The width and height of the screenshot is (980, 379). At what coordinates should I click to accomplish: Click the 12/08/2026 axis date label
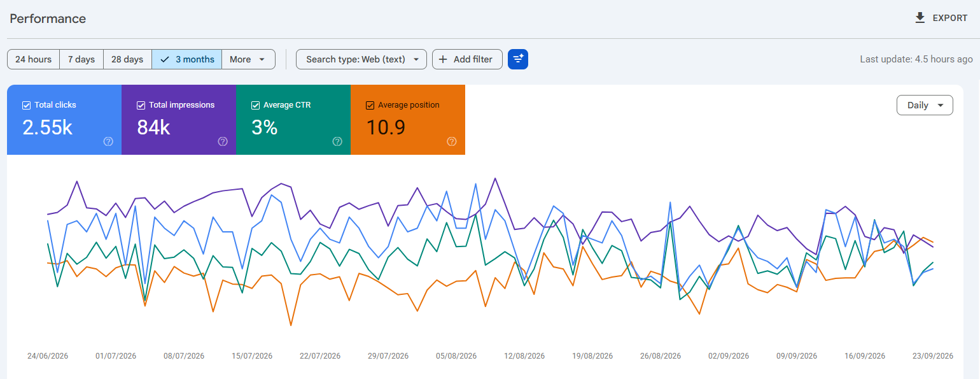coord(524,356)
